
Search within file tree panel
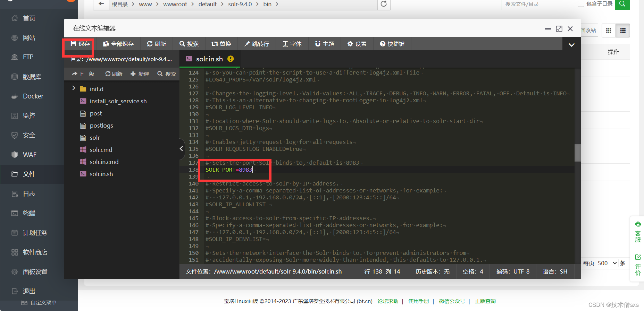[167, 74]
